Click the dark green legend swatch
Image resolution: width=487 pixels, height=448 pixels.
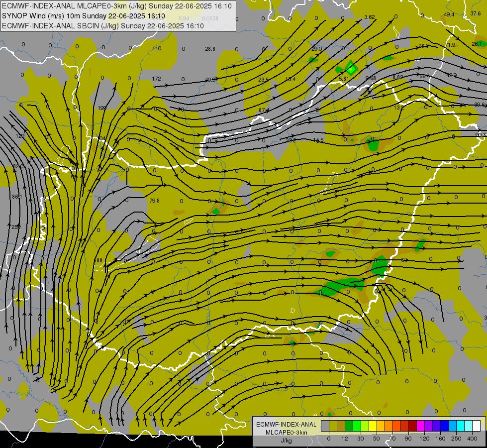pyautogui.click(x=349, y=426)
